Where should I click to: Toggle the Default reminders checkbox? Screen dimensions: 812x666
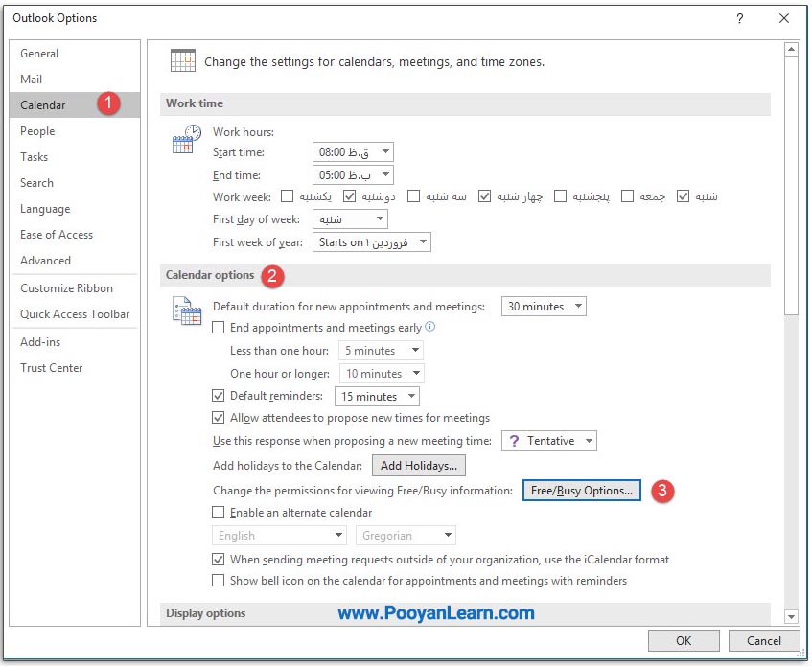[218, 396]
